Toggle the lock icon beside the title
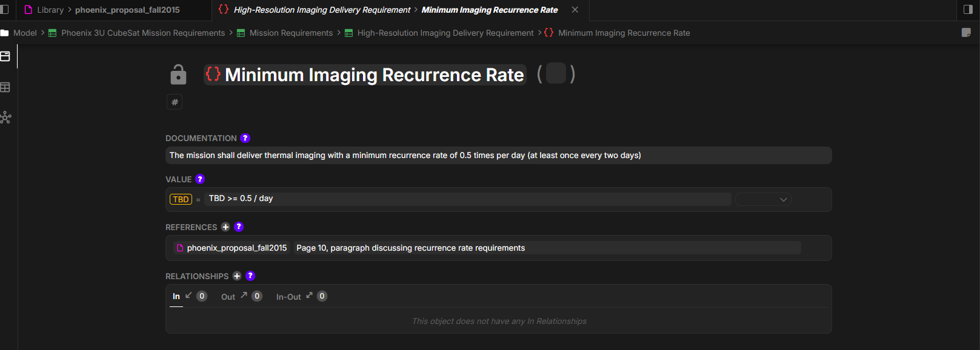The width and height of the screenshot is (980, 350). click(x=178, y=74)
